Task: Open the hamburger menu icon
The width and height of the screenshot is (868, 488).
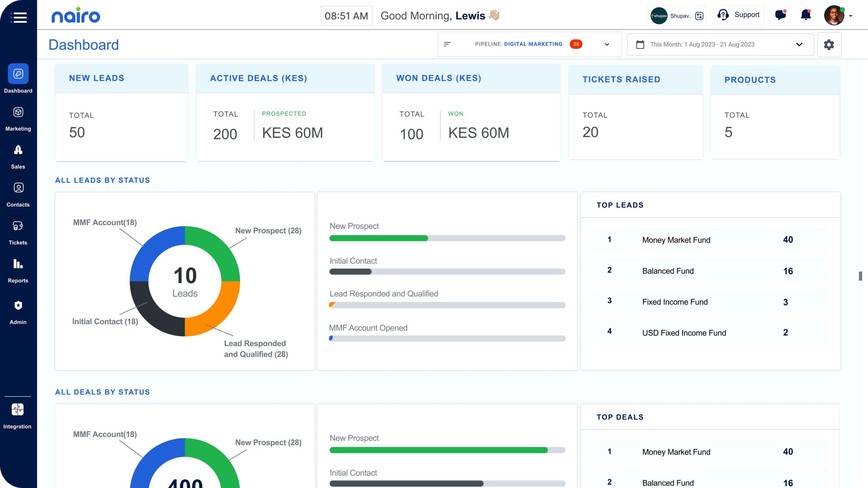Action: [18, 17]
